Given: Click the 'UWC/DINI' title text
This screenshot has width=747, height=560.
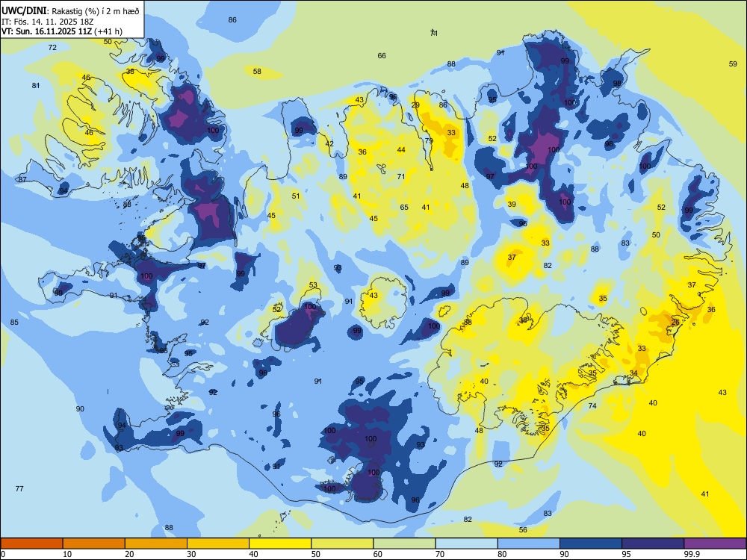Looking at the screenshot, I should pos(24,11).
